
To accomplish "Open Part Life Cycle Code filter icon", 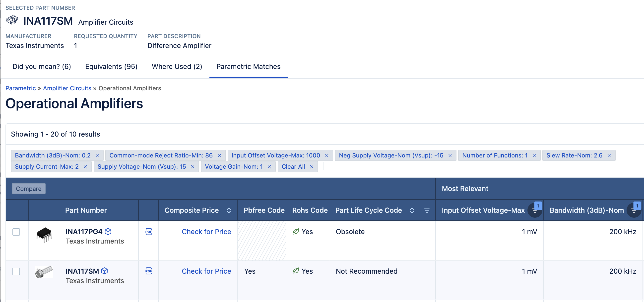I will coord(427,210).
